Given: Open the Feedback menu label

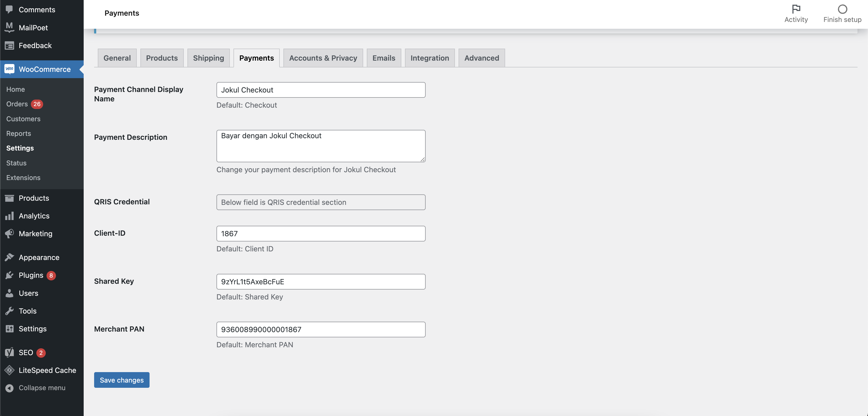Looking at the screenshot, I should (35, 45).
